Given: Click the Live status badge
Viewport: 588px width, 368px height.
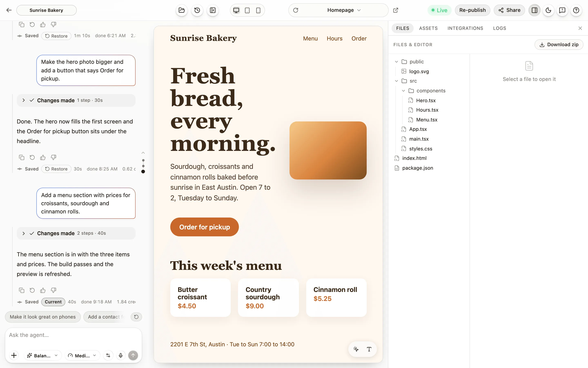Looking at the screenshot, I should (439, 10).
